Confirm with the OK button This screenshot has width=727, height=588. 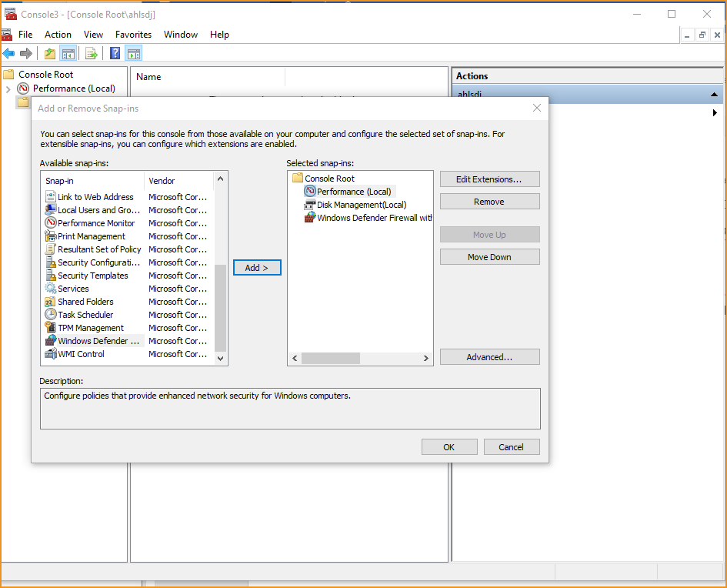point(449,447)
